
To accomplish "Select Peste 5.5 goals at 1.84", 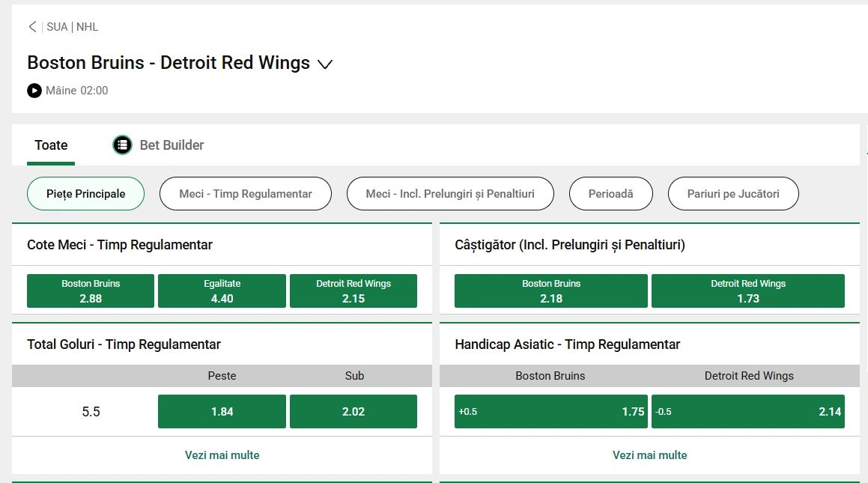I will [x=222, y=411].
